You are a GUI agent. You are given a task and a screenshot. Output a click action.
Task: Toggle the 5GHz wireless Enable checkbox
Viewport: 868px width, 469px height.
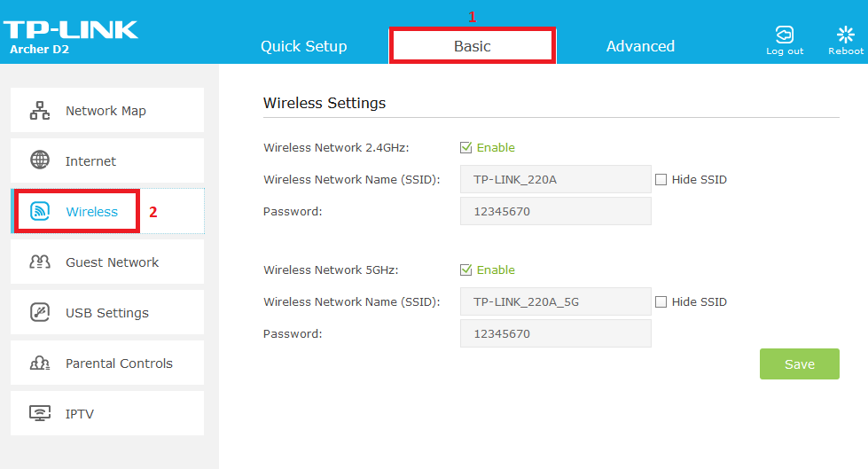tap(465, 270)
